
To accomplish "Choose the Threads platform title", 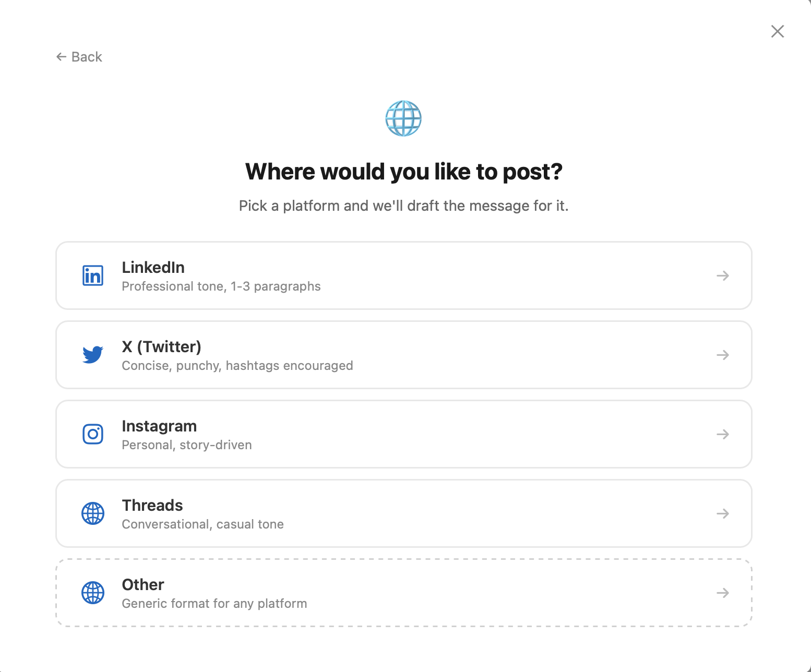I will point(152,505).
